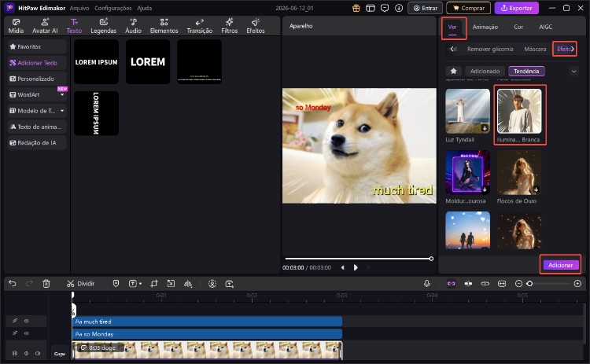
Task: Select the Tendência filter
Action: (526, 71)
